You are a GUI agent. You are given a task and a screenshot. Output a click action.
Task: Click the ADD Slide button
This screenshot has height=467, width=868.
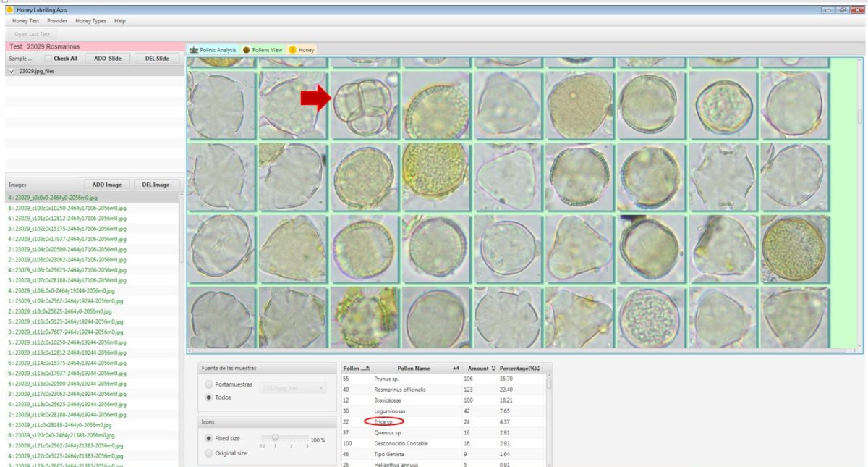(108, 59)
